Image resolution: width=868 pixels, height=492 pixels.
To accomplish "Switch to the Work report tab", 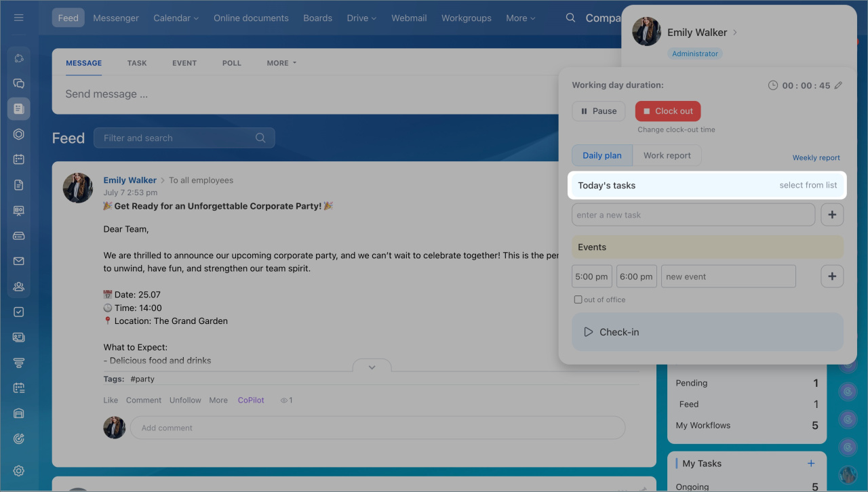I will (667, 155).
